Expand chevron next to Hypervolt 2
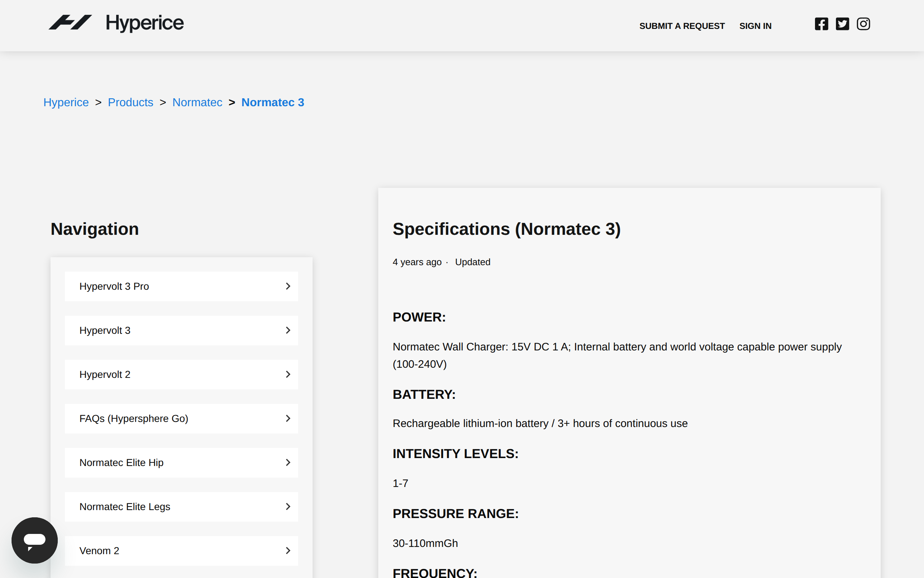Viewport: 924px width, 578px height. pos(288,375)
